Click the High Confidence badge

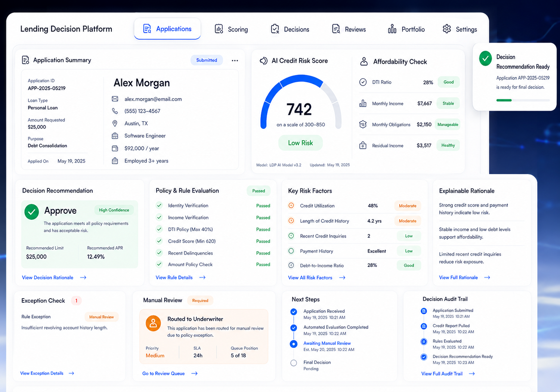[114, 210]
